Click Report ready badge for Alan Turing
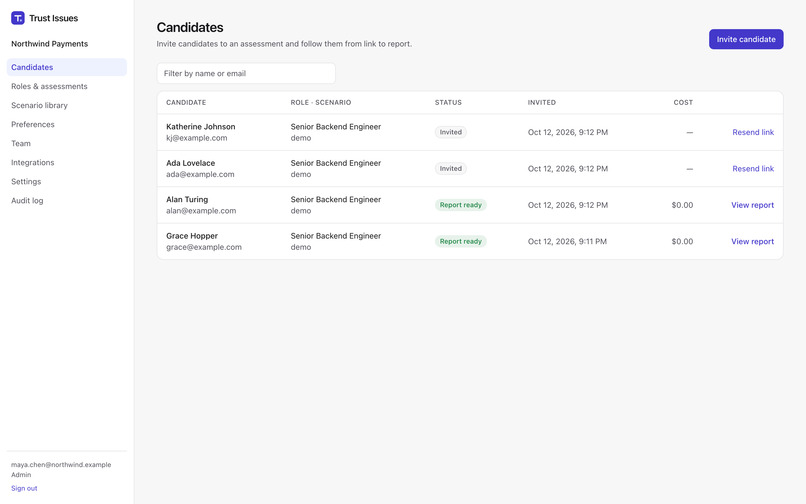 461,205
